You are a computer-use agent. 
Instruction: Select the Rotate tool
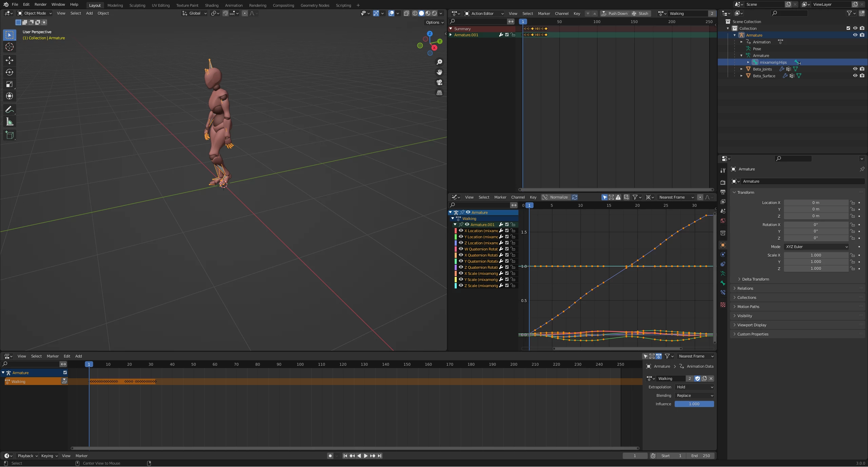click(9, 72)
